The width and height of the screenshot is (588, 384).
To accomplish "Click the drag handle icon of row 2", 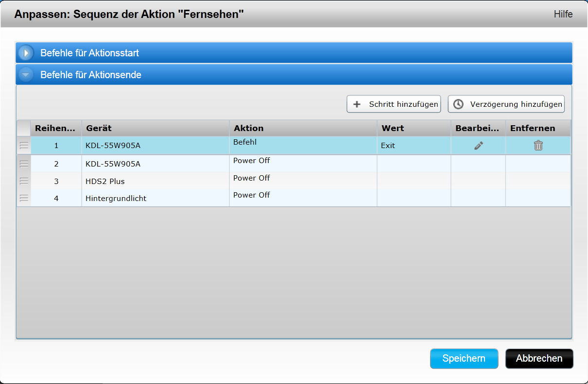I will [24, 164].
